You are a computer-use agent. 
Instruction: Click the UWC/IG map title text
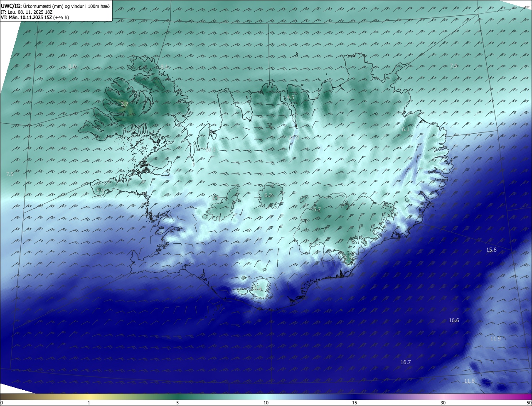(55, 6)
